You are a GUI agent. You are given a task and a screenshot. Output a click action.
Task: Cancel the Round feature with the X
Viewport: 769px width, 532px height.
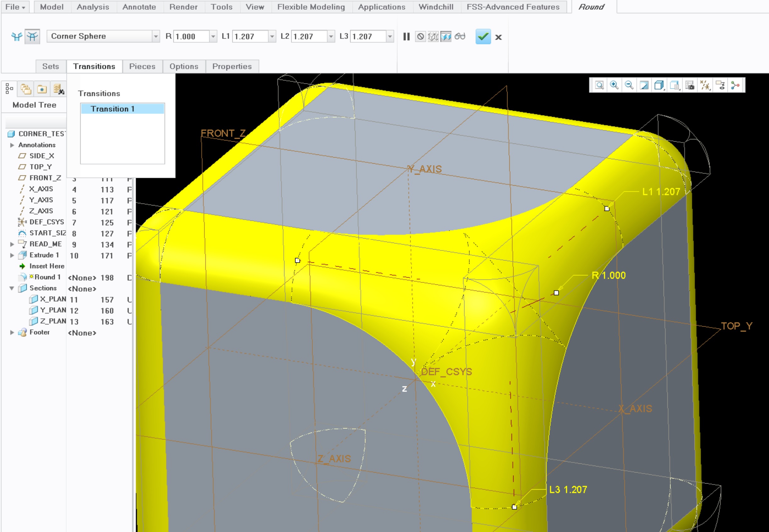[x=498, y=37]
